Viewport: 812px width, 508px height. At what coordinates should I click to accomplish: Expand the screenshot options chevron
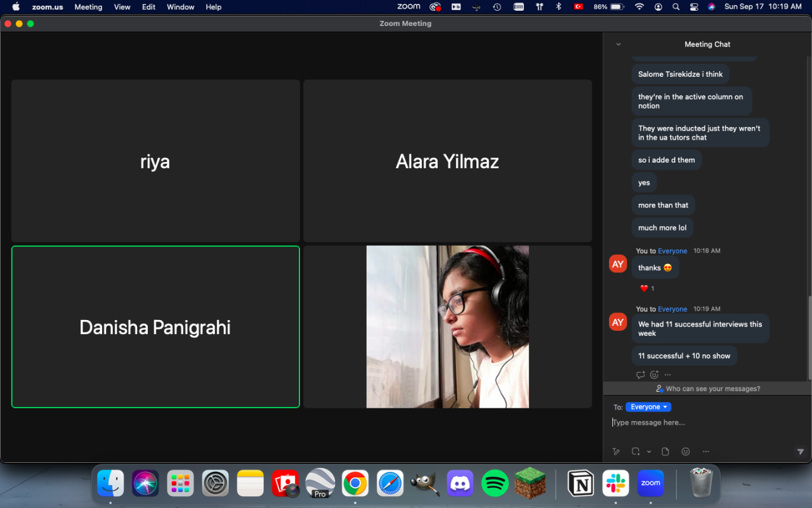click(648, 451)
